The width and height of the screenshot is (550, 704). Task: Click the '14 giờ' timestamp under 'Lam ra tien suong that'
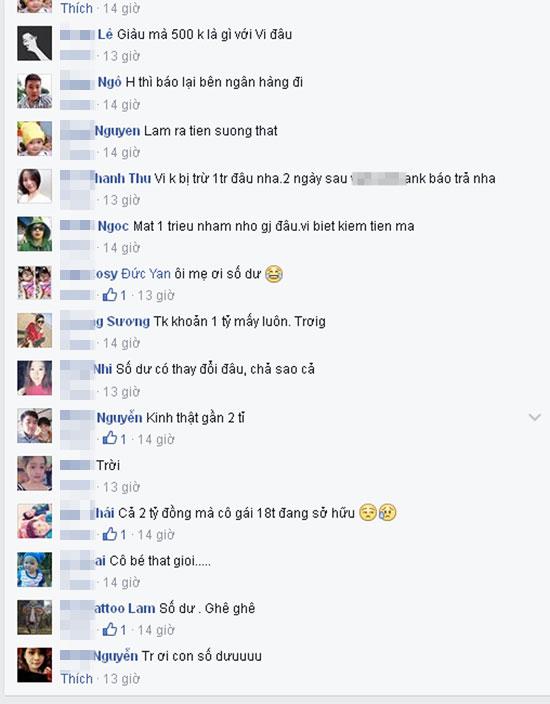pyautogui.click(x=121, y=153)
